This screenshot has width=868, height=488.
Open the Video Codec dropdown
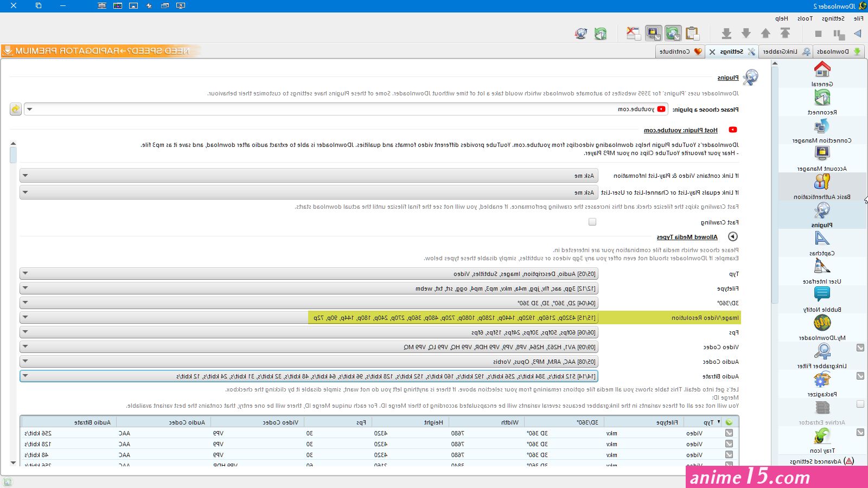[x=309, y=347]
